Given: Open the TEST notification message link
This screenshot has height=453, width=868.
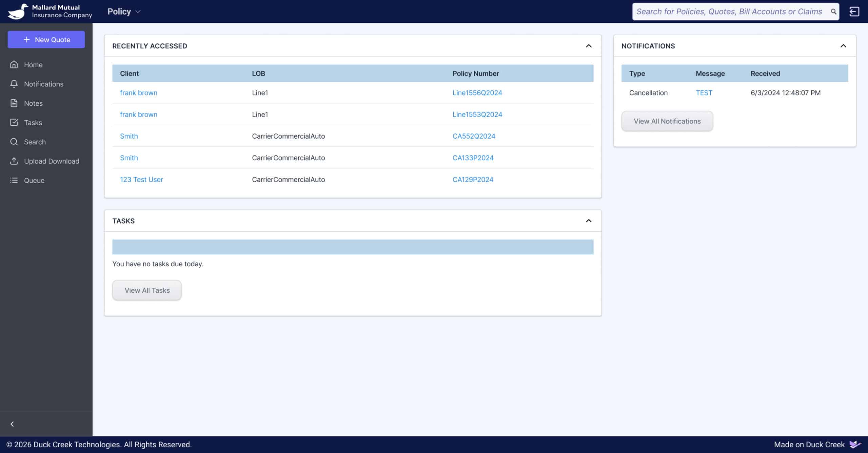Looking at the screenshot, I should 704,92.
